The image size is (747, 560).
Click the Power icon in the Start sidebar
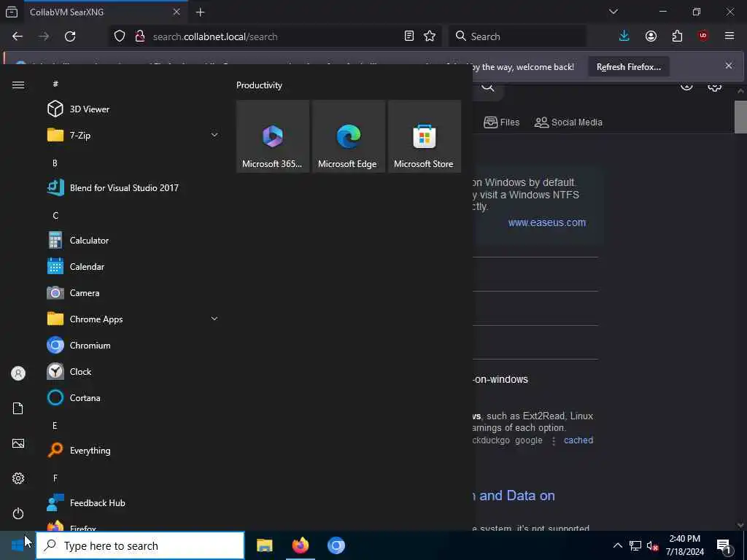[x=18, y=513]
